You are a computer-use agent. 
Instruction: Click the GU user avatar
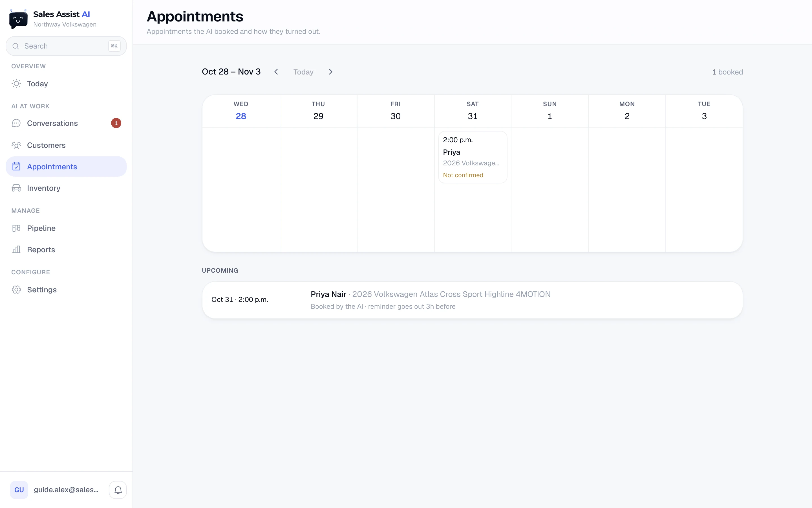click(19, 490)
